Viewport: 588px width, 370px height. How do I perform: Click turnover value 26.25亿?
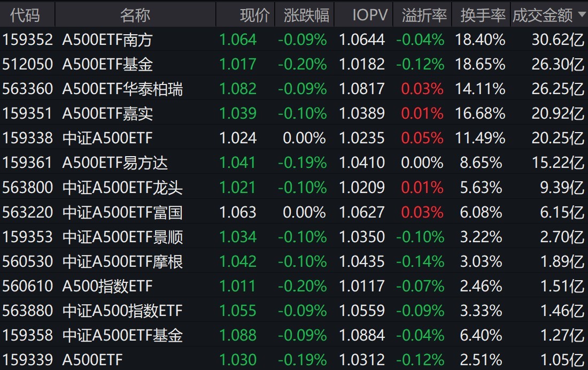pos(558,89)
